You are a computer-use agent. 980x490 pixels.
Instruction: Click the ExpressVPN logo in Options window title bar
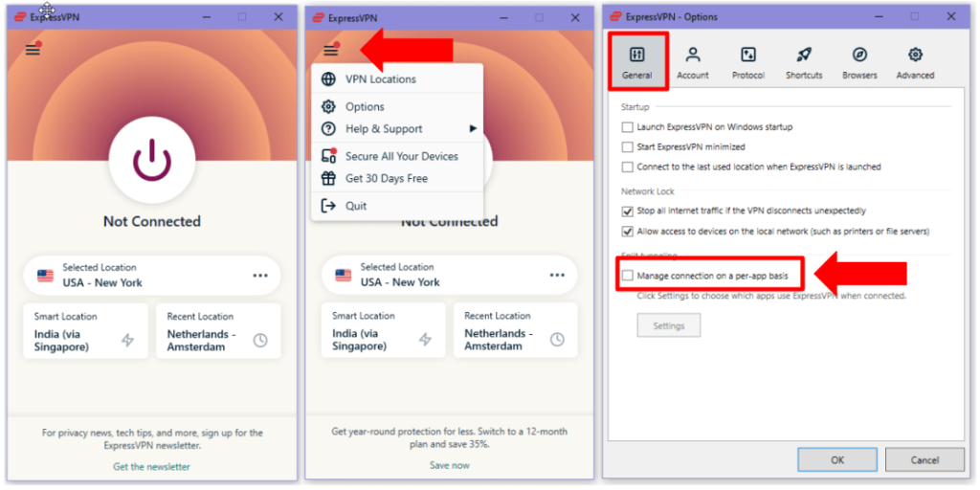[x=616, y=17]
